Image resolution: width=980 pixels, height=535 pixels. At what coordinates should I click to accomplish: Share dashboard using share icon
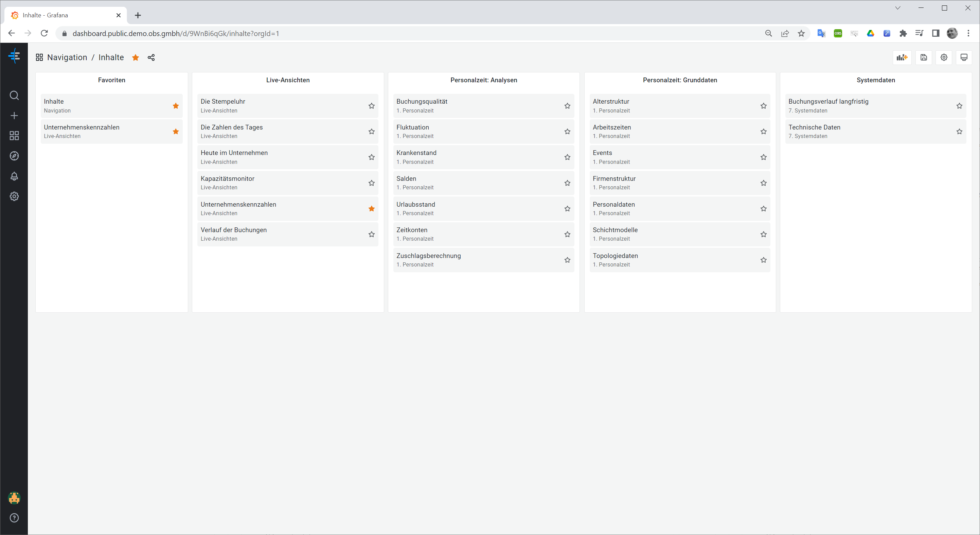click(x=151, y=57)
